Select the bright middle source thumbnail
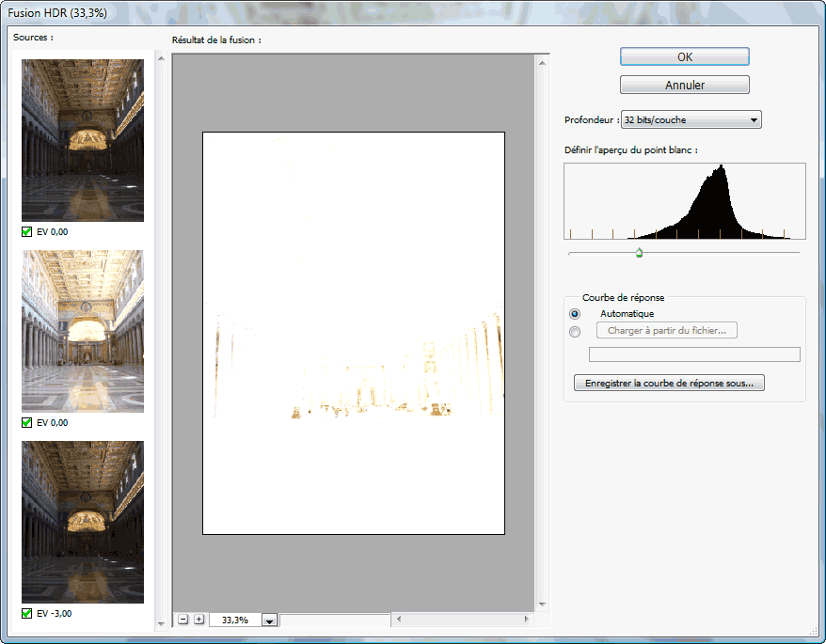 (83, 331)
